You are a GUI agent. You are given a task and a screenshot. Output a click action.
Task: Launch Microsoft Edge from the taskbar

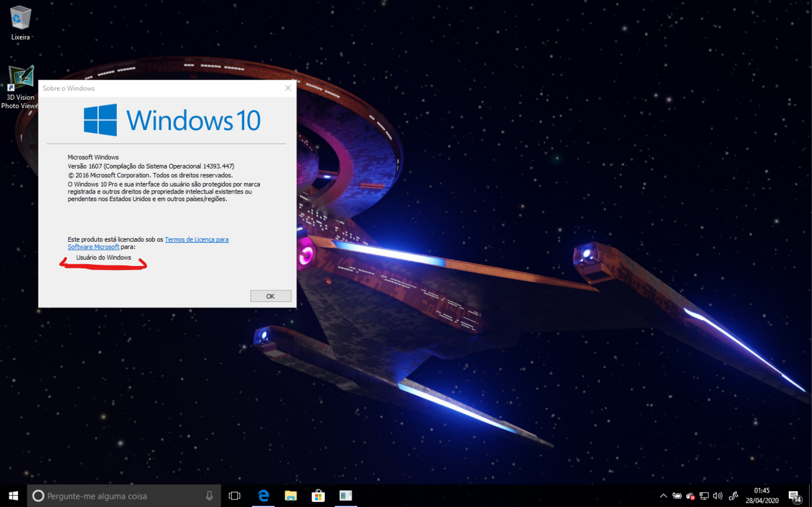coord(263,496)
